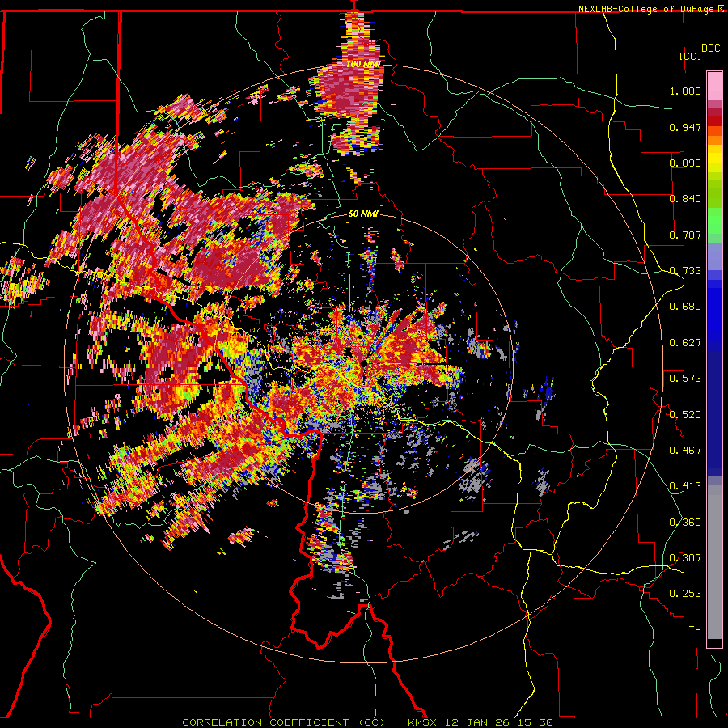Click the 50 NMI range ring label
The width and height of the screenshot is (728, 728).
pos(363,214)
